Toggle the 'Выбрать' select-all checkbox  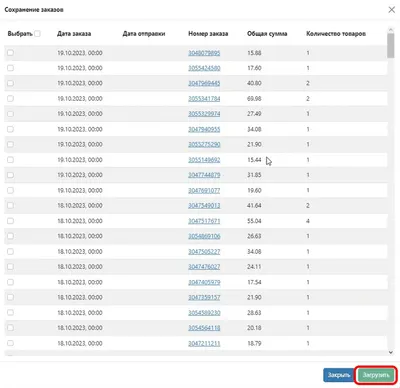(x=37, y=34)
